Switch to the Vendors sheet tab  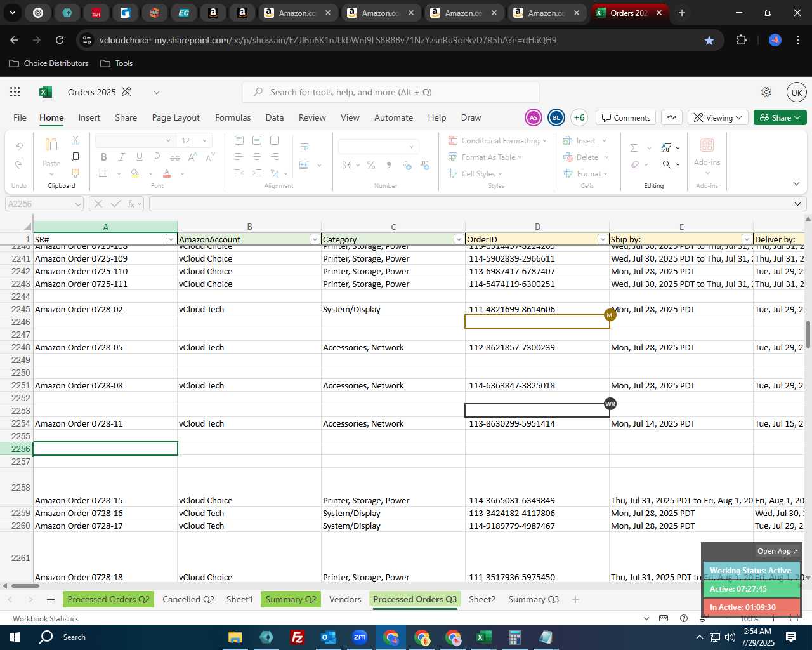point(345,599)
